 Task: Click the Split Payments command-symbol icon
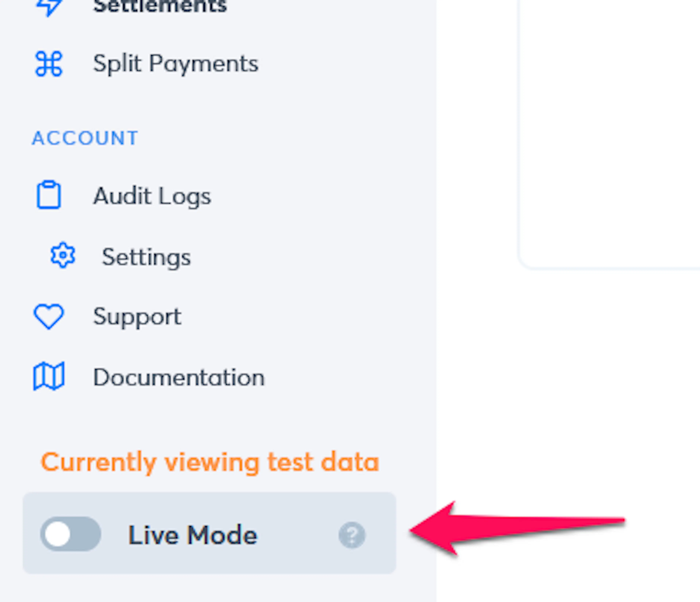(x=49, y=64)
